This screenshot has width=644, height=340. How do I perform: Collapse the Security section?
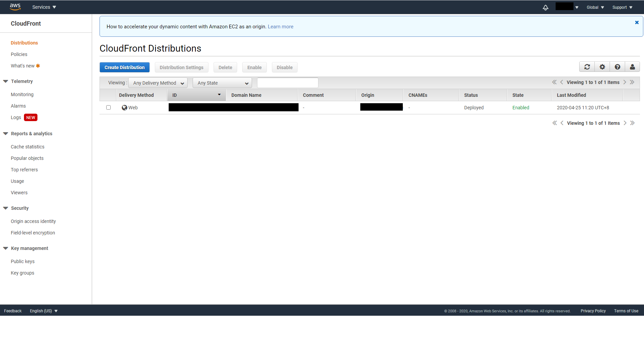pos(6,208)
